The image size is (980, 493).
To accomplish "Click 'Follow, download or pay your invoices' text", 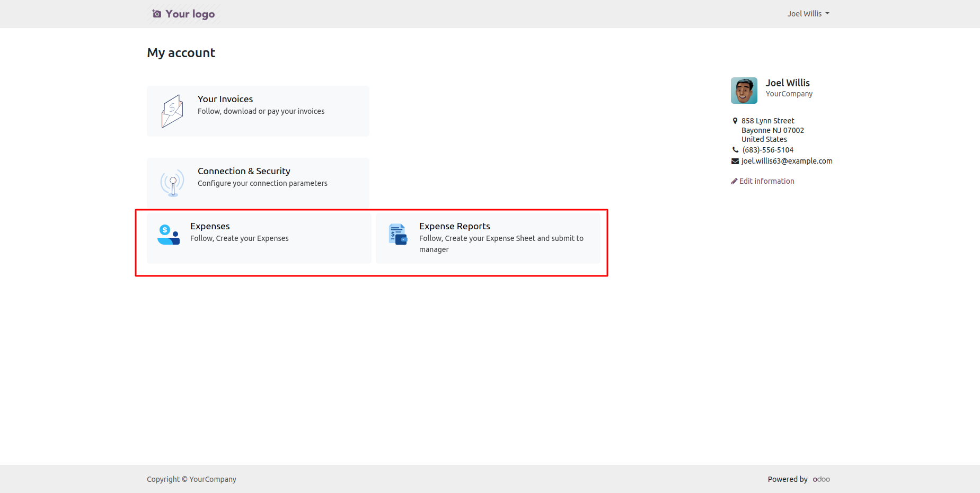I will pos(261,111).
